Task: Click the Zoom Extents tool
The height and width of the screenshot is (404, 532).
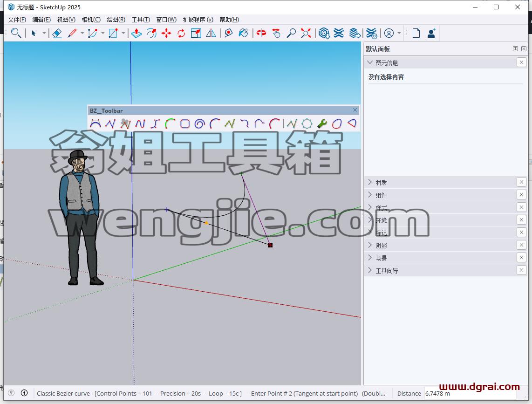Action: [306, 33]
